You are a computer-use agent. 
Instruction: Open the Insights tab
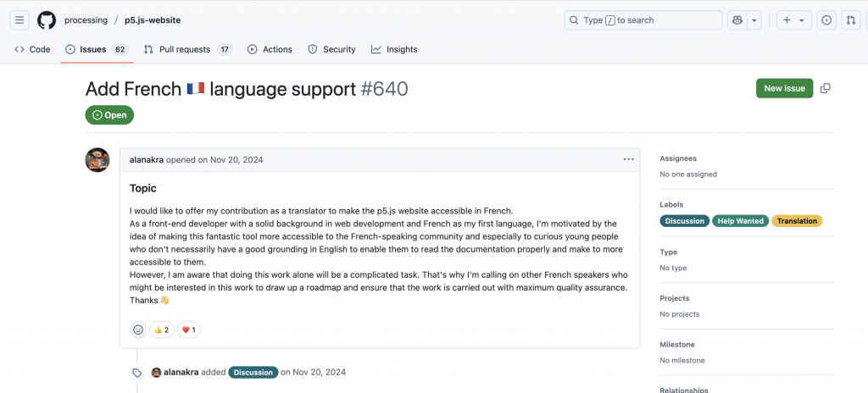(x=394, y=49)
